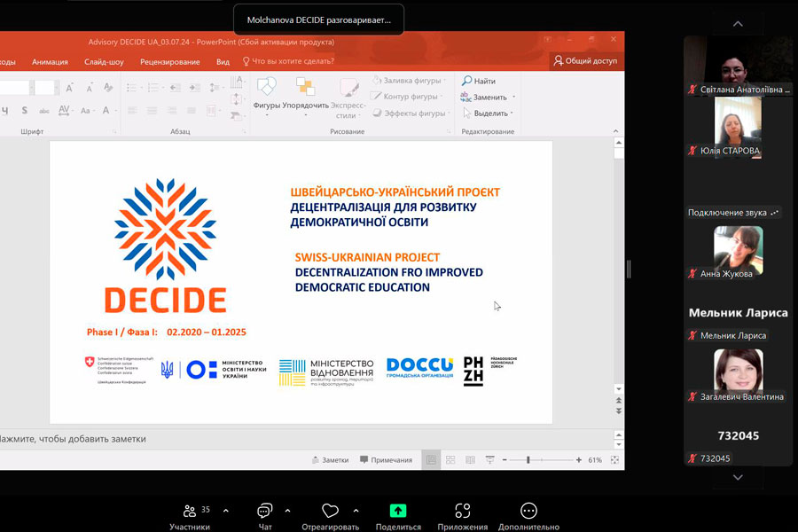
Task: Open AV character spacing options
Action: coord(65,110)
